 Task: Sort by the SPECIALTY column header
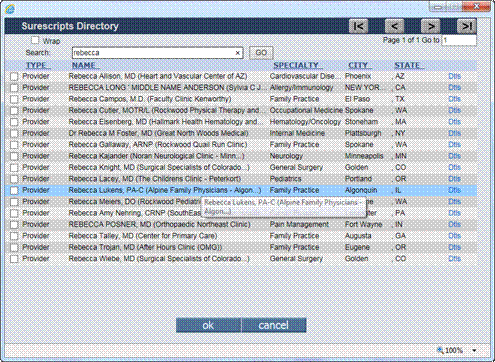pyautogui.click(x=298, y=65)
